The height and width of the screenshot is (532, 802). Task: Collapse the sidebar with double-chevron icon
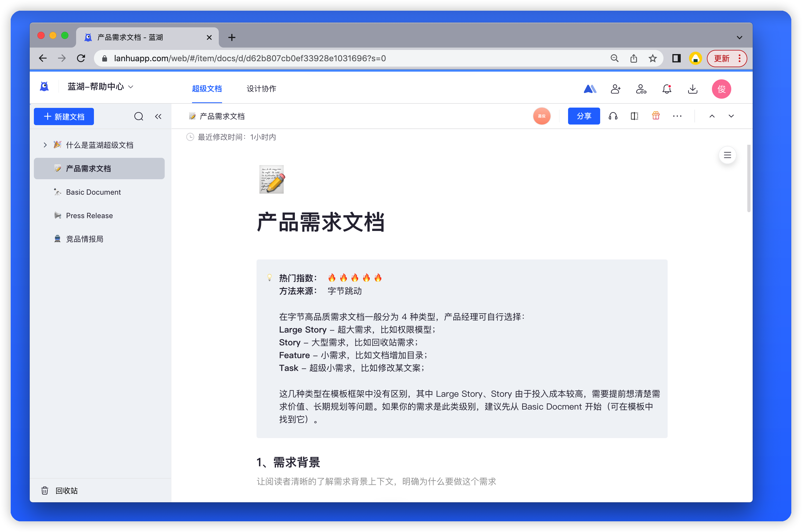coord(158,117)
